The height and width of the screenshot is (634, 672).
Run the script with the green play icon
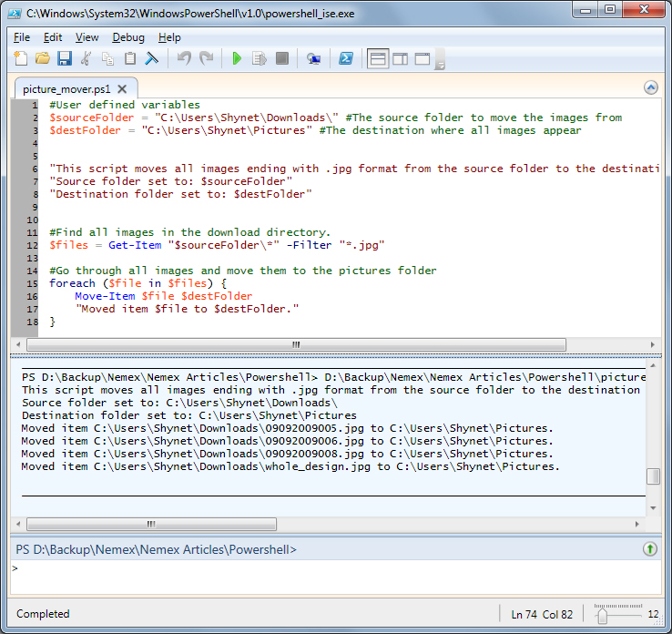point(237,59)
